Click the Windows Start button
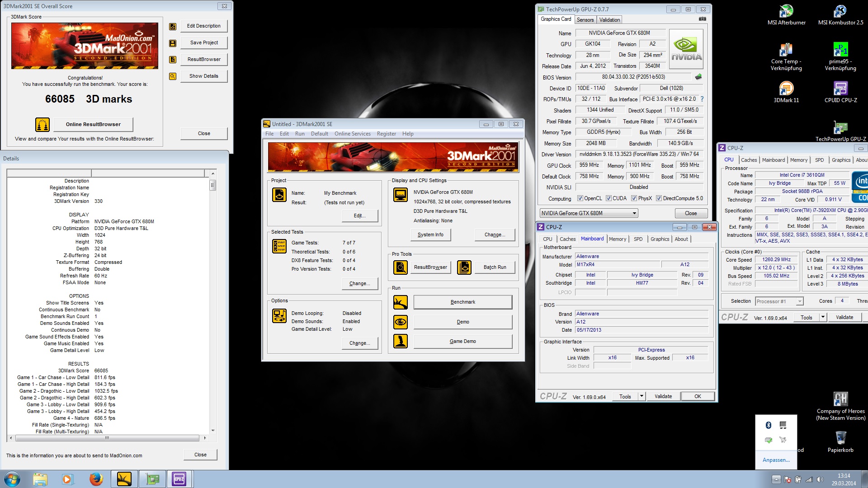This screenshot has height=488, width=868. click(12, 479)
